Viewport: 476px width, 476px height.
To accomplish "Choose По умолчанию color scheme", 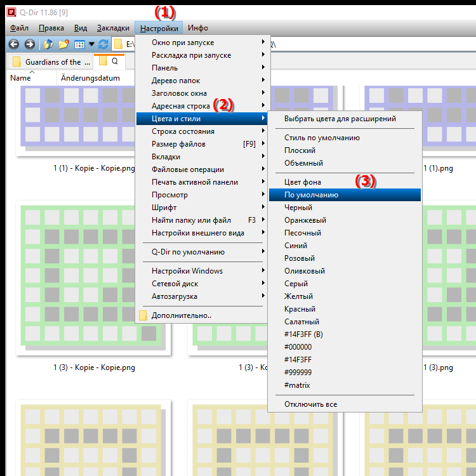I will 345,195.
